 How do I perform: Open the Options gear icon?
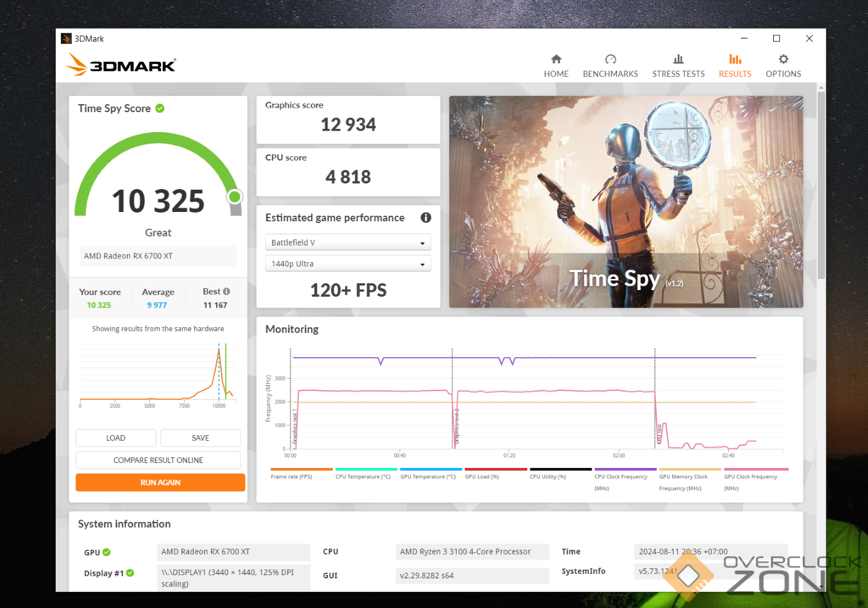click(783, 59)
